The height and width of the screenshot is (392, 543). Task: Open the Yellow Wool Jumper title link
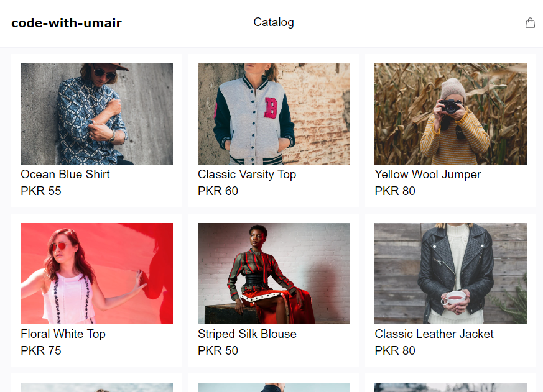click(428, 175)
